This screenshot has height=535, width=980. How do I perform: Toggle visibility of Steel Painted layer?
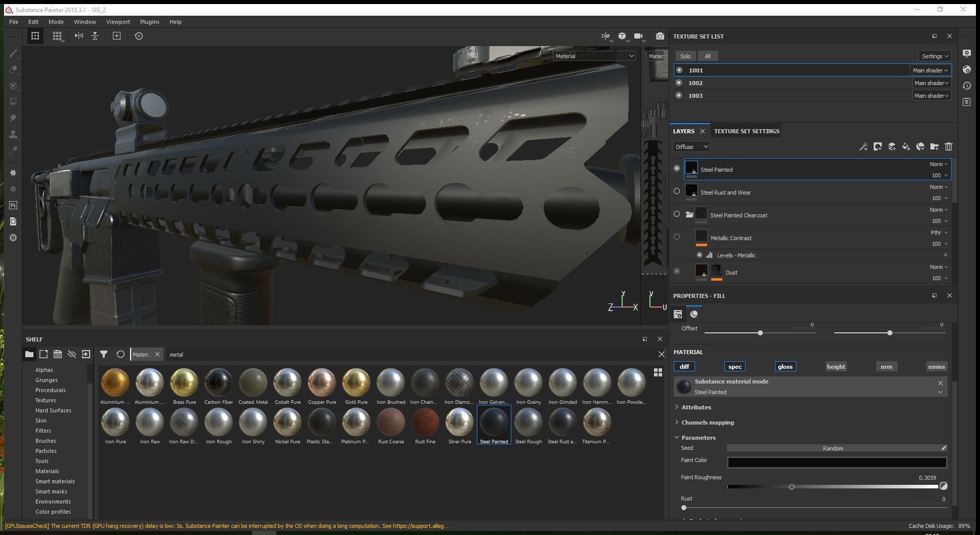coord(677,168)
